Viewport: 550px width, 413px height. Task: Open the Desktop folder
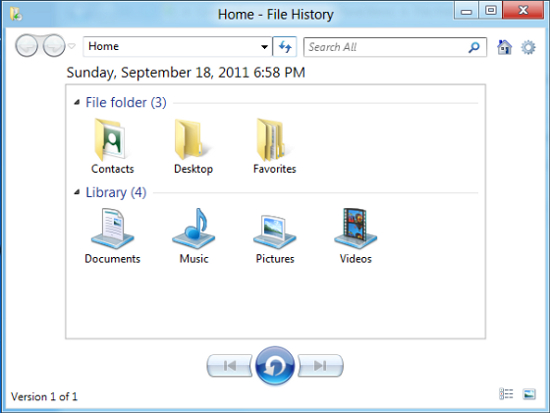193,146
